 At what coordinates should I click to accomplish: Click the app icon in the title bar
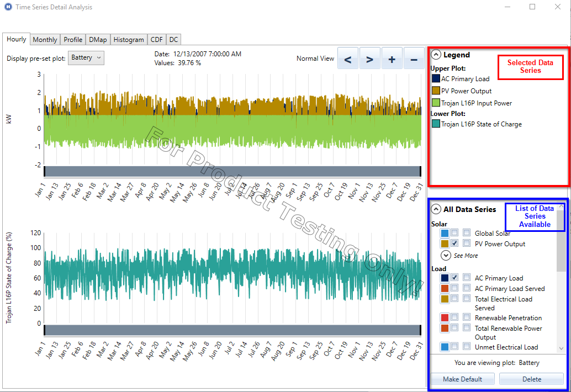click(7, 7)
